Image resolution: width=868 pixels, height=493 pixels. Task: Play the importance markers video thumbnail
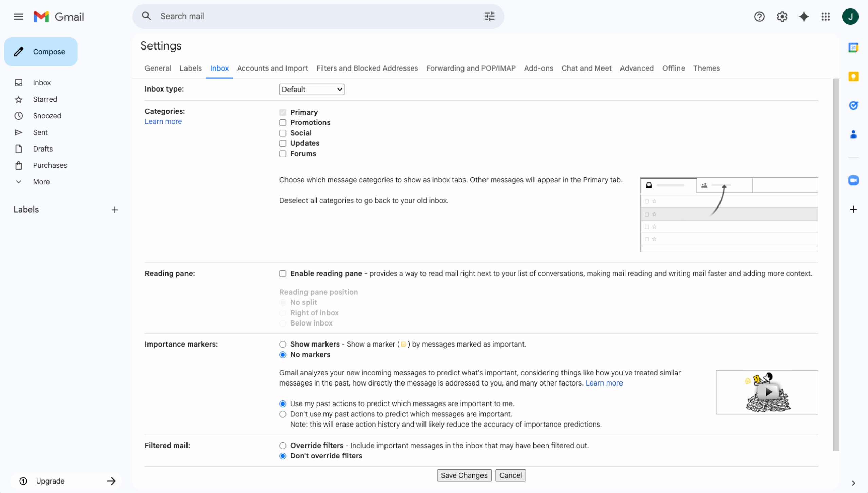click(x=768, y=392)
